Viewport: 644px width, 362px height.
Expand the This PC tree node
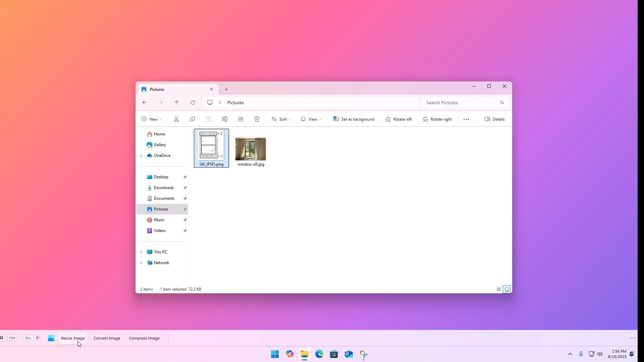pyautogui.click(x=141, y=252)
